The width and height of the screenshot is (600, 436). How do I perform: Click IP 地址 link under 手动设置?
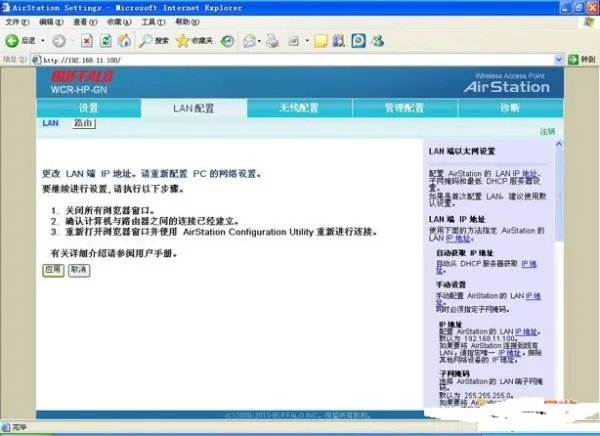533,296
